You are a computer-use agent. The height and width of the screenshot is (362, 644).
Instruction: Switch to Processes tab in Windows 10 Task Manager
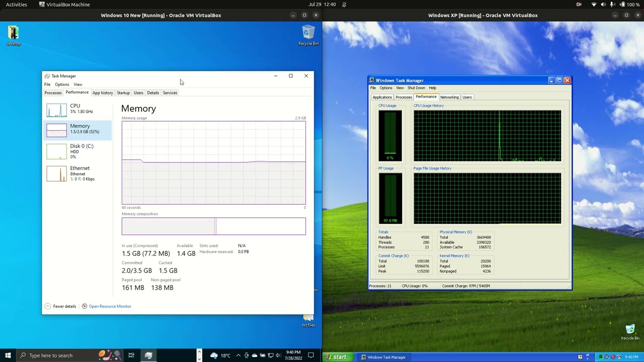tap(53, 93)
